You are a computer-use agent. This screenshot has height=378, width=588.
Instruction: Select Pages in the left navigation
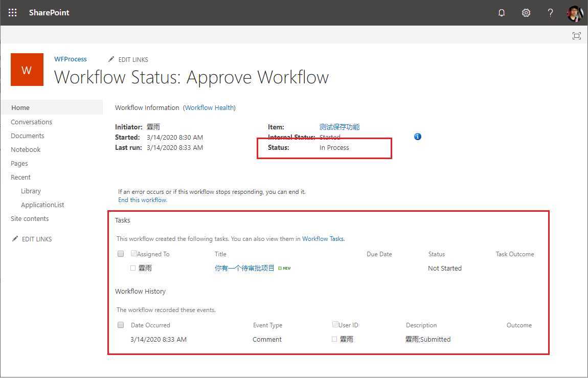(19, 164)
